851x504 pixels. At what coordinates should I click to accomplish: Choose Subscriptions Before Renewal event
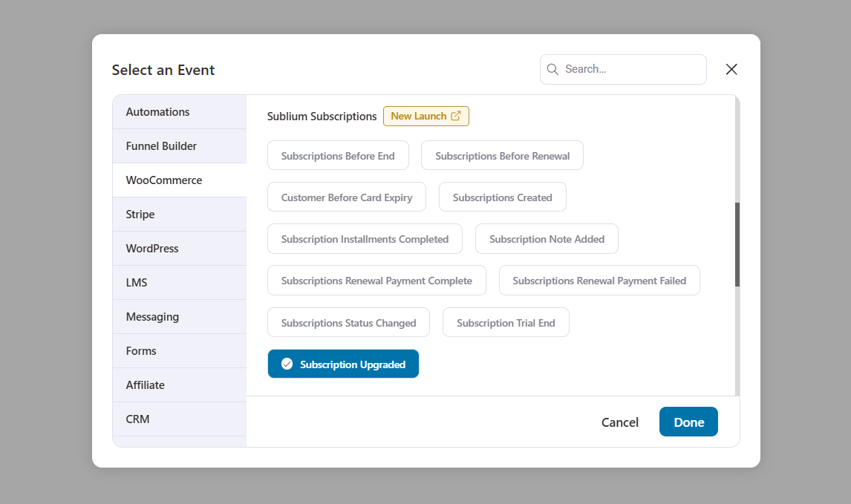[x=503, y=156]
